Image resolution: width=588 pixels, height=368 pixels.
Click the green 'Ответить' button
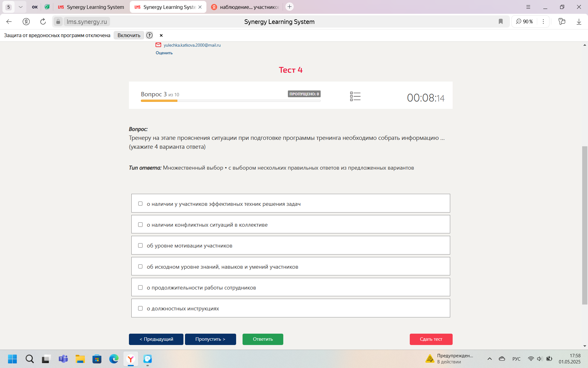[x=263, y=339]
